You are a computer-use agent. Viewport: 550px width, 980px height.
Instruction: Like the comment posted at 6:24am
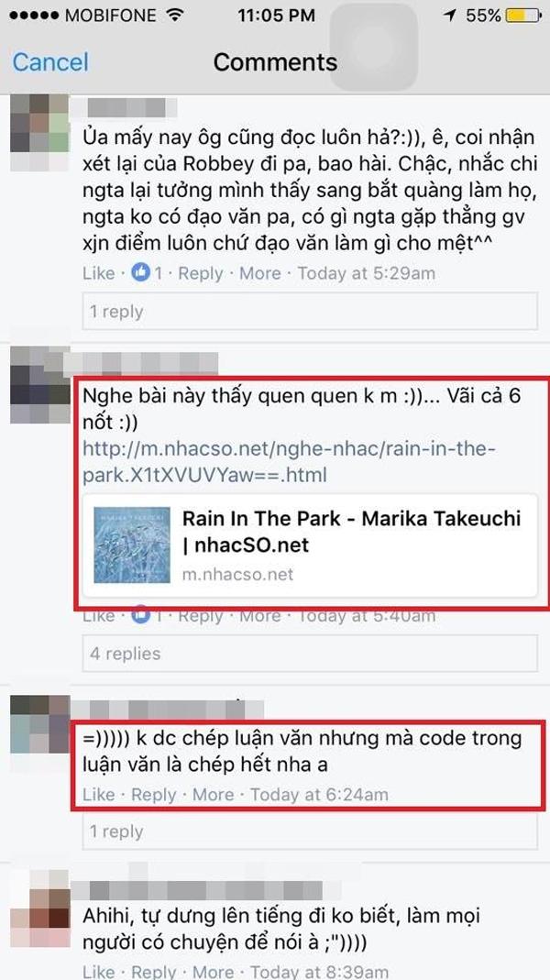[x=99, y=795]
